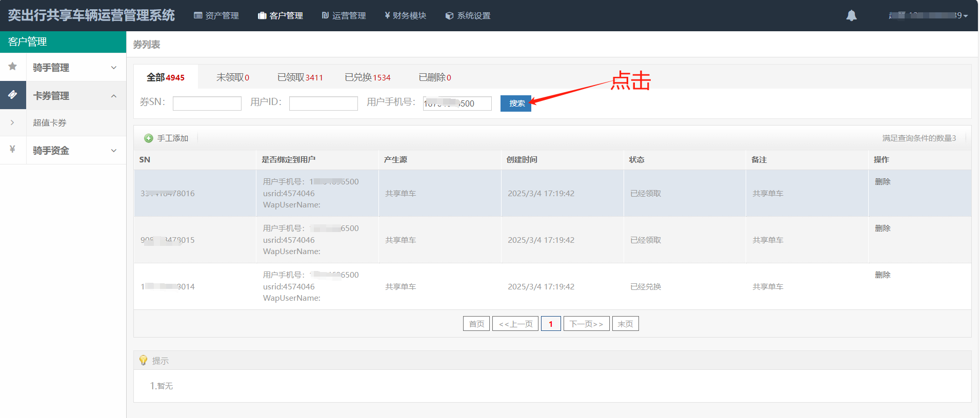Open 客户管理 in the top menu
Screen dimensions: 980x418
point(280,16)
